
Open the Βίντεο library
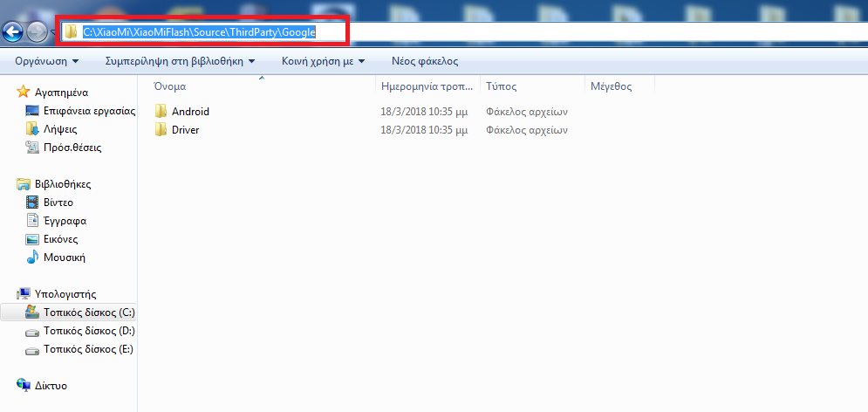click(x=58, y=203)
